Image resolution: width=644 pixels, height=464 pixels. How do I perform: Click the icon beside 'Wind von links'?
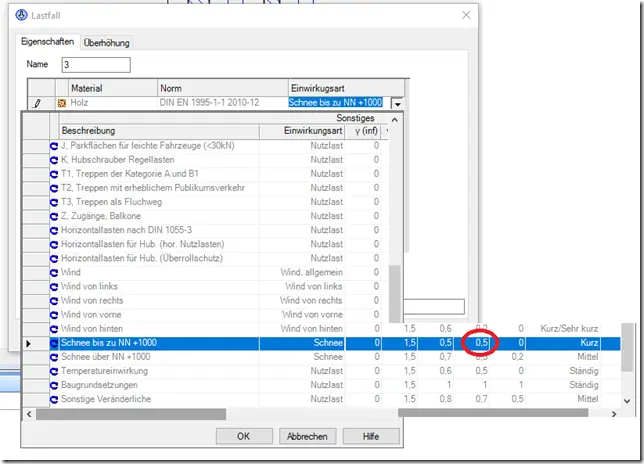tap(54, 287)
